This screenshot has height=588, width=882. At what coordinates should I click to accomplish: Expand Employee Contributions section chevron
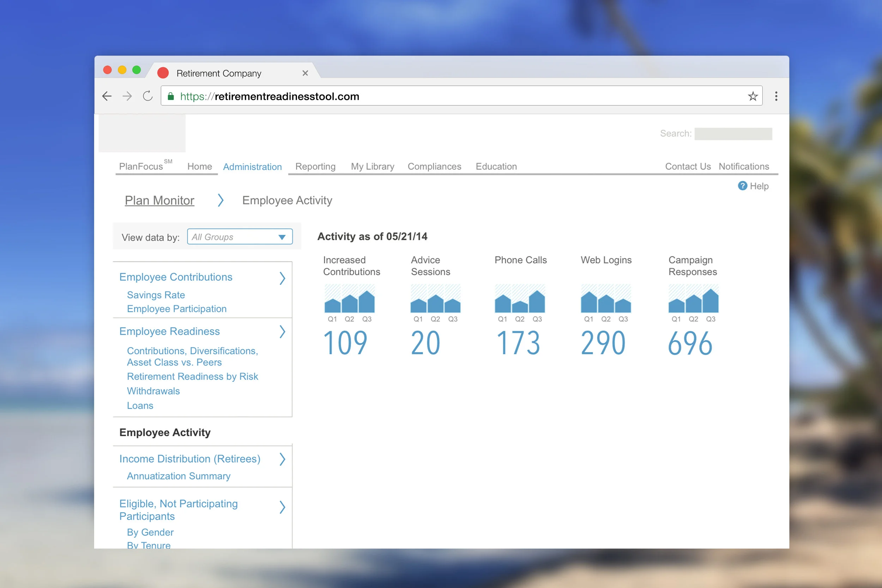click(x=282, y=278)
